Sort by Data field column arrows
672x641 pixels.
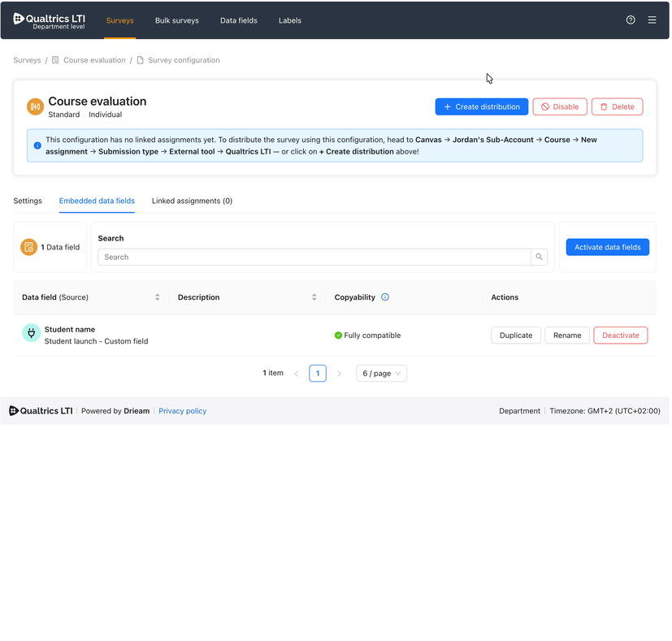click(x=158, y=297)
